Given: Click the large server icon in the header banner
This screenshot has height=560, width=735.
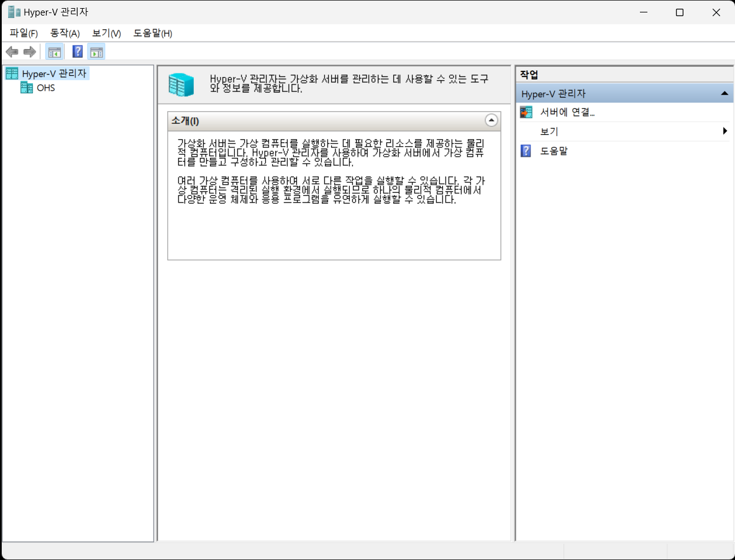Looking at the screenshot, I should pyautogui.click(x=181, y=85).
